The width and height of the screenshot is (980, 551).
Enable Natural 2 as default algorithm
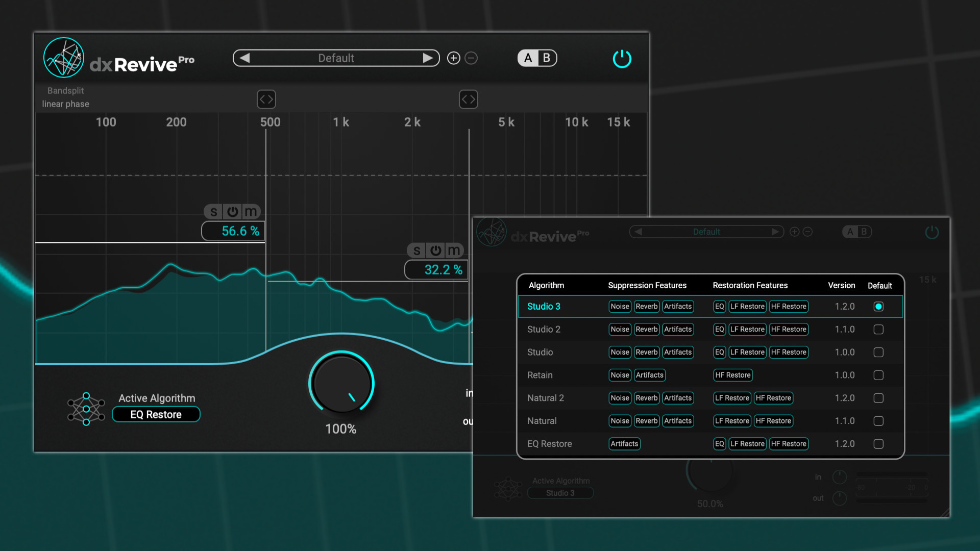tap(878, 398)
